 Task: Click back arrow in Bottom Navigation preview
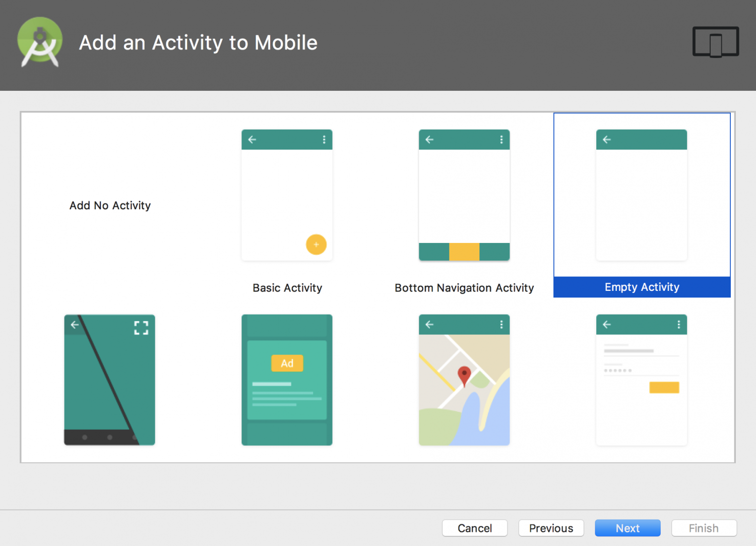point(429,140)
